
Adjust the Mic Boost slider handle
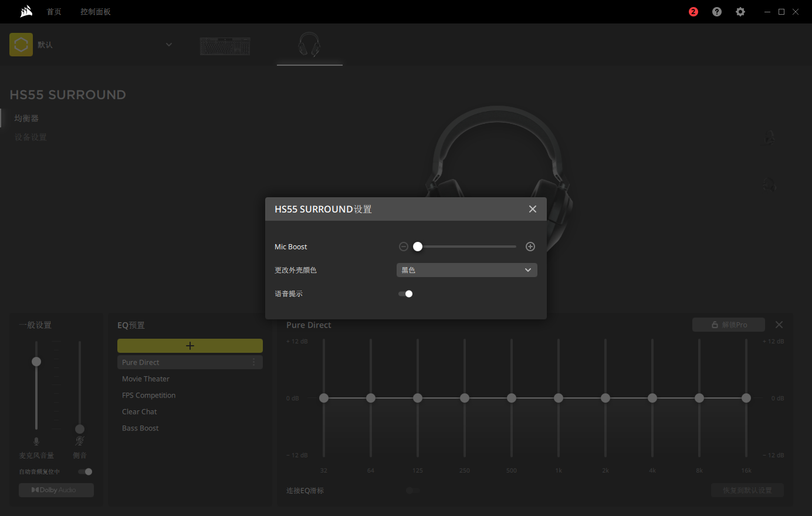[x=418, y=247]
